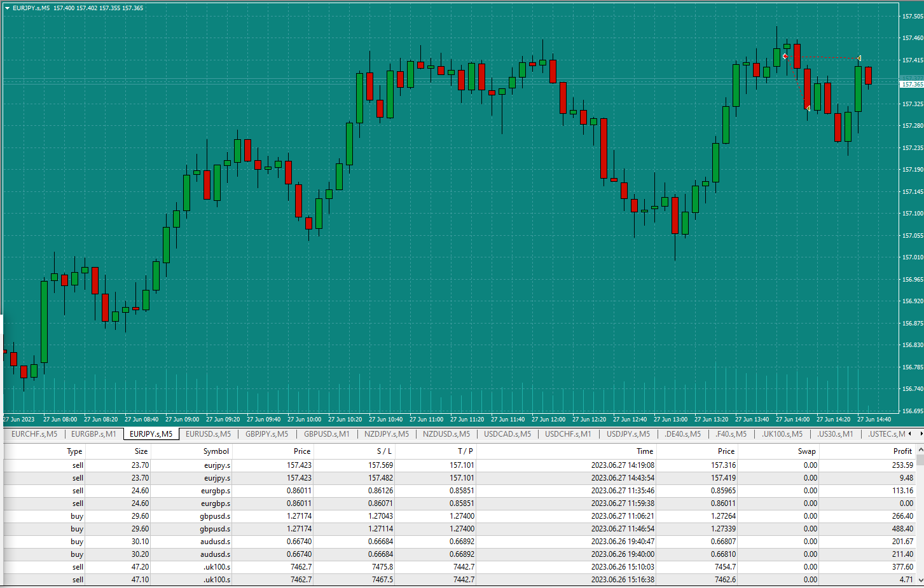Click the closing price 7454.7
Image resolution: width=924 pixels, height=588 pixels.
tap(725, 567)
